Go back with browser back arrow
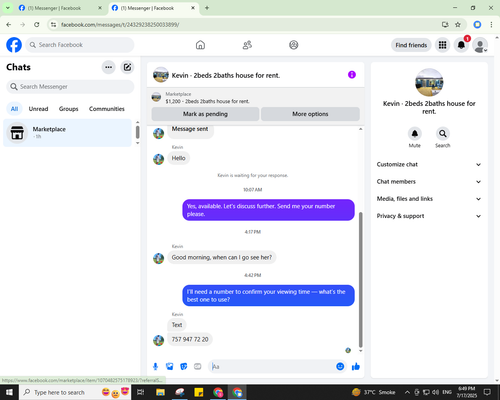The image size is (500, 400). (9, 25)
